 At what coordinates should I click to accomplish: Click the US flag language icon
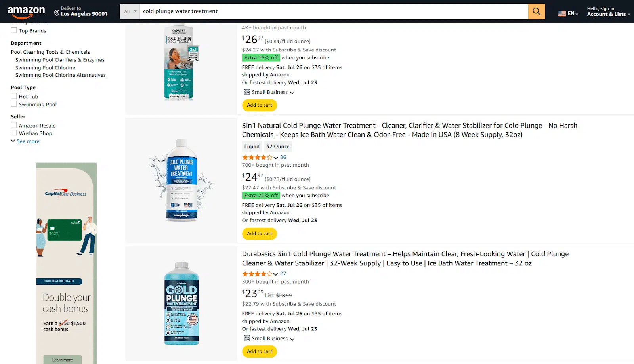coord(562,13)
